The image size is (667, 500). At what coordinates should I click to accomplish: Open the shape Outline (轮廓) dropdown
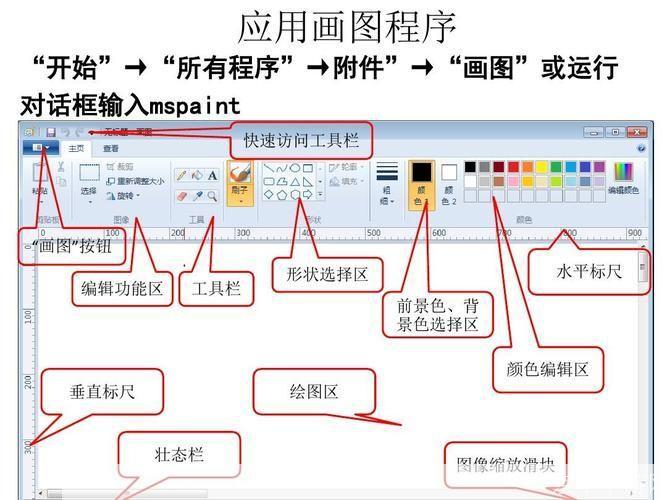pyautogui.click(x=347, y=167)
